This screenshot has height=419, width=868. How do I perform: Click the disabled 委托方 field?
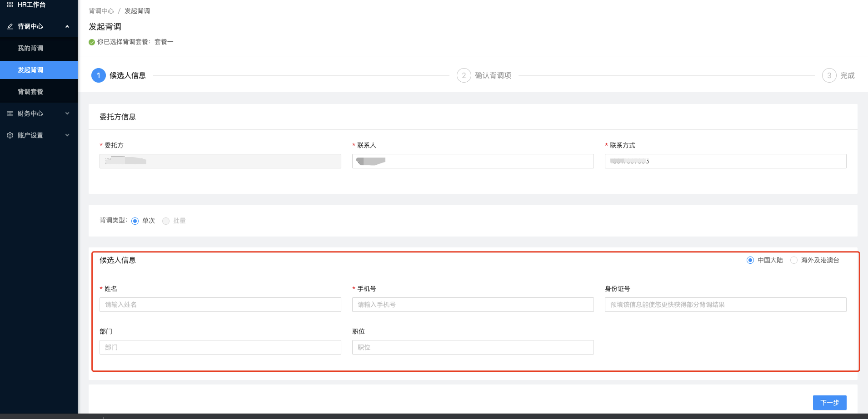coord(220,161)
